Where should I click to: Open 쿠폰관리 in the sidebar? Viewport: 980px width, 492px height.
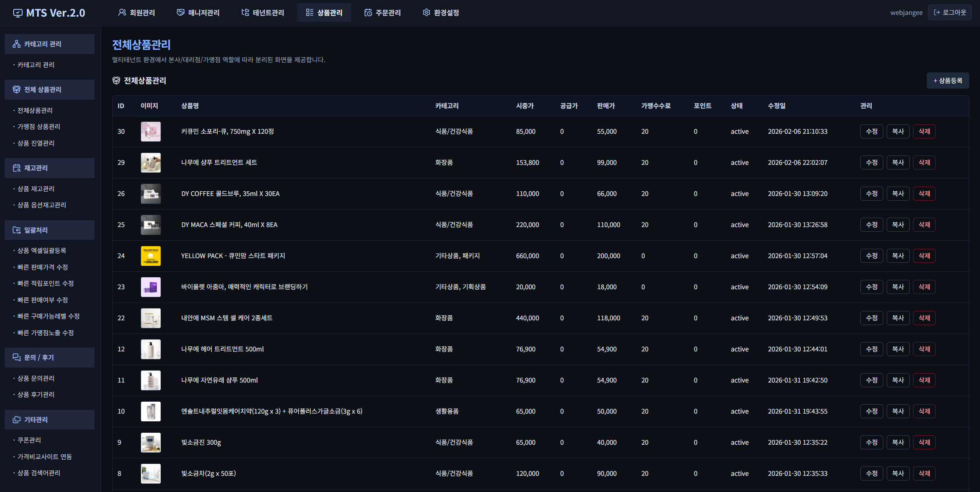point(29,440)
